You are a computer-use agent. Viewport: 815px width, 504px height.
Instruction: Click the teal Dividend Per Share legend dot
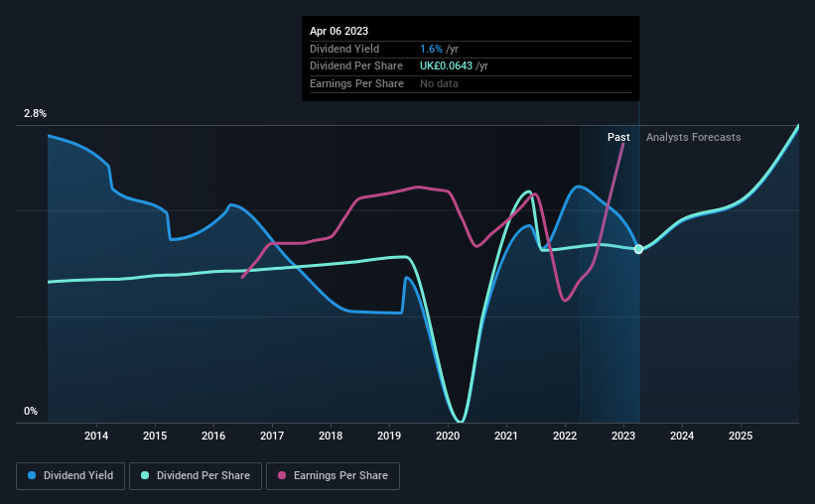click(145, 475)
